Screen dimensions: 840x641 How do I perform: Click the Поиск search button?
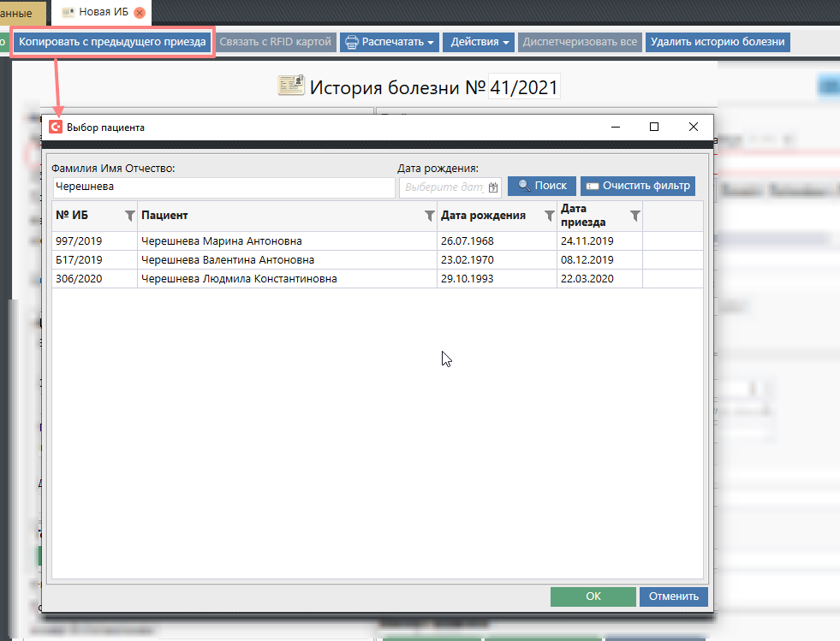(542, 186)
